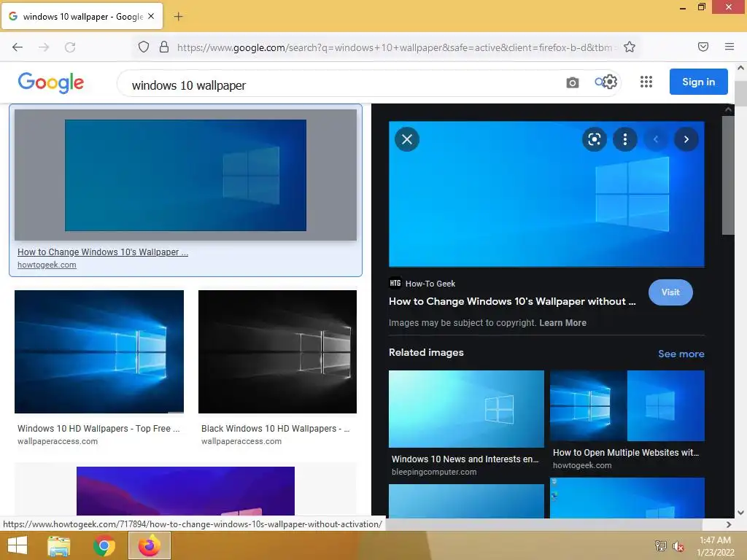747x560 pixels.
Task: Open How to Change Windows 10's Wallpaper without title
Action: click(x=512, y=301)
